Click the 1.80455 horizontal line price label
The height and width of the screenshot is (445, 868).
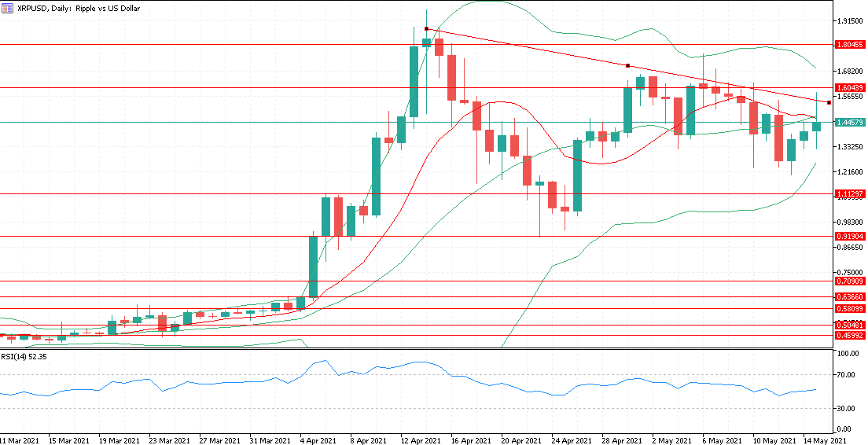851,44
